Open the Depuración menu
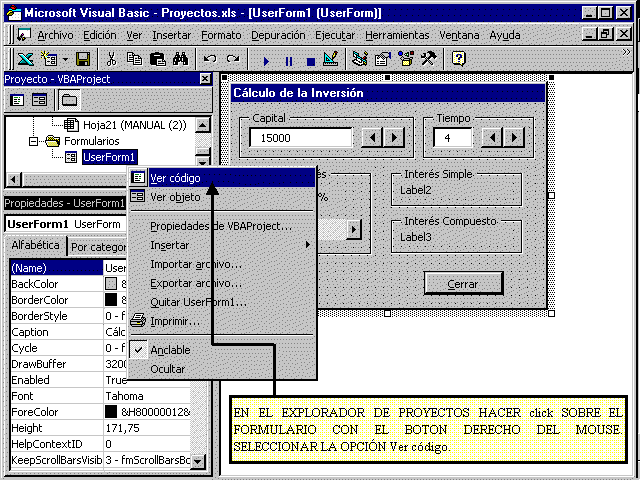This screenshot has height=480, width=640. pyautogui.click(x=278, y=36)
